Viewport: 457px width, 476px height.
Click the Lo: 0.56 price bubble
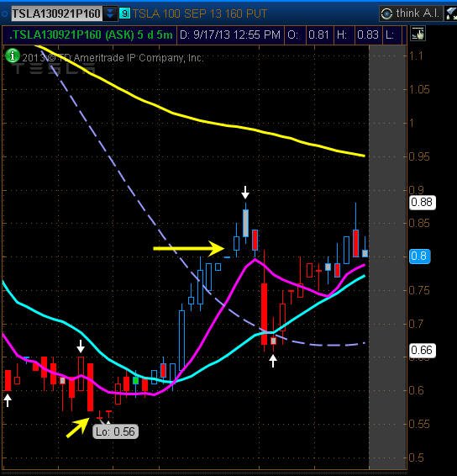115,431
